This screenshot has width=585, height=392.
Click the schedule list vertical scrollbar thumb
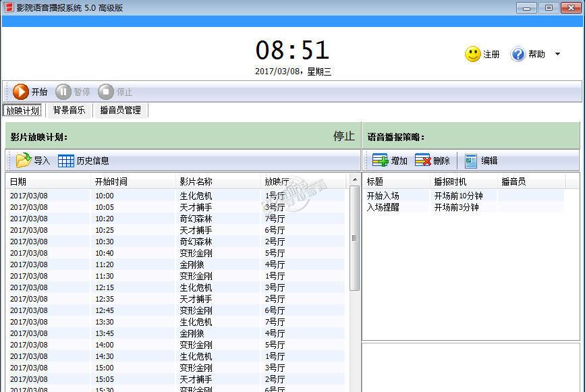(x=354, y=238)
